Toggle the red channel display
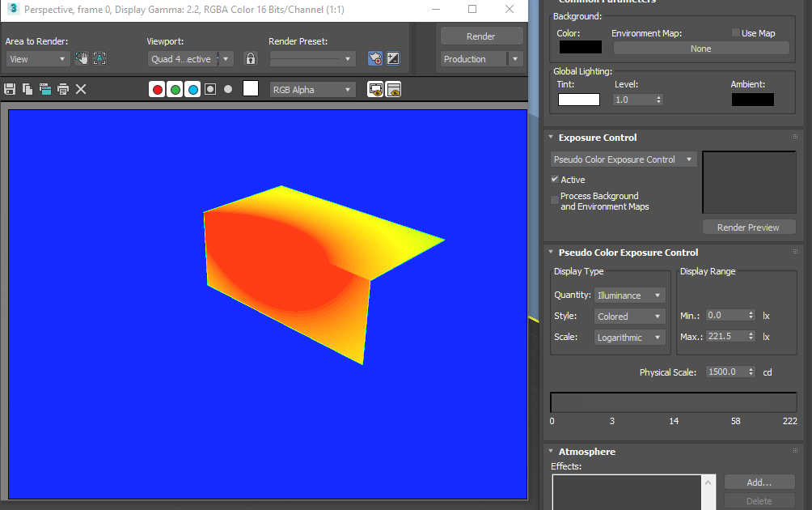This screenshot has width=812, height=510. pos(157,89)
